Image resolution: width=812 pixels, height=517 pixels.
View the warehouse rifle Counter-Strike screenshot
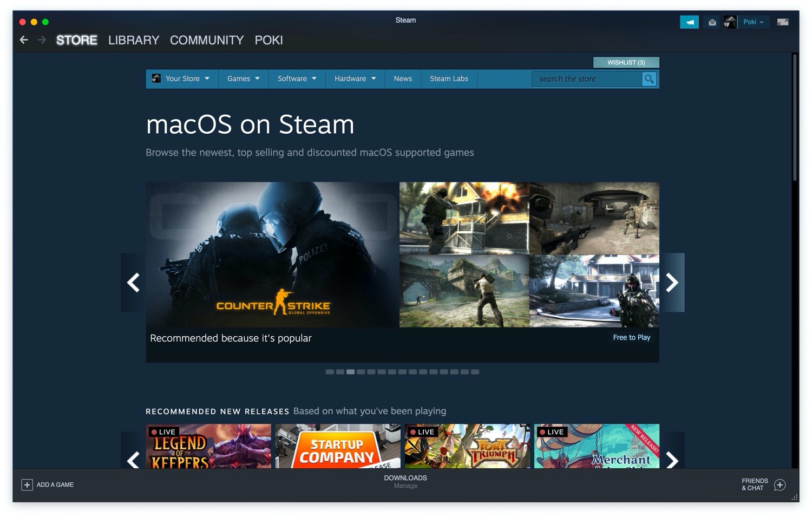(594, 218)
